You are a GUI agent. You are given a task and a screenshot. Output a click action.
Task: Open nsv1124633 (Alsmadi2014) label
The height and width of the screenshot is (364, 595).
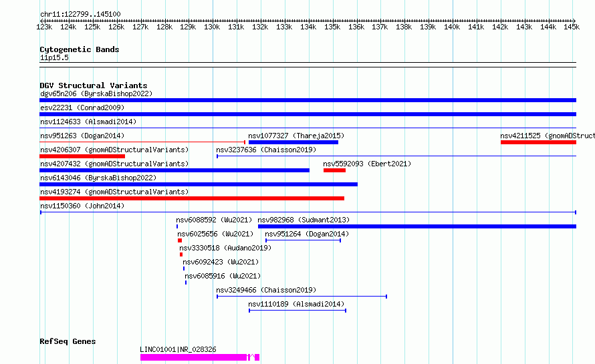[x=88, y=122]
